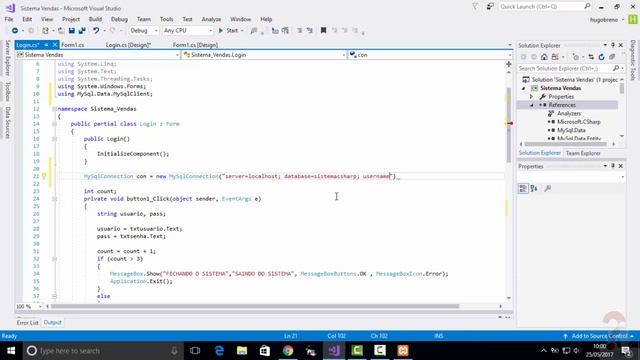Click Add to Source Control in status bar

point(599,336)
